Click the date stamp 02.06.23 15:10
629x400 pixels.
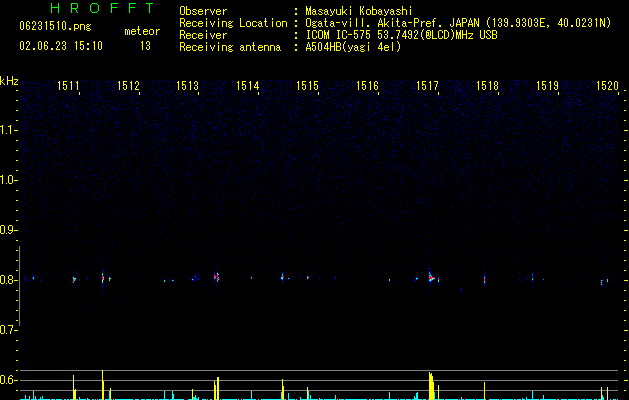(61, 46)
